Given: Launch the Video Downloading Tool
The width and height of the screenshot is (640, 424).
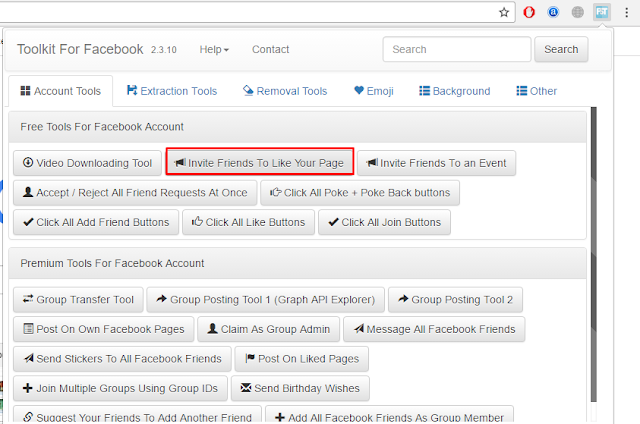Looking at the screenshot, I should click(87, 163).
